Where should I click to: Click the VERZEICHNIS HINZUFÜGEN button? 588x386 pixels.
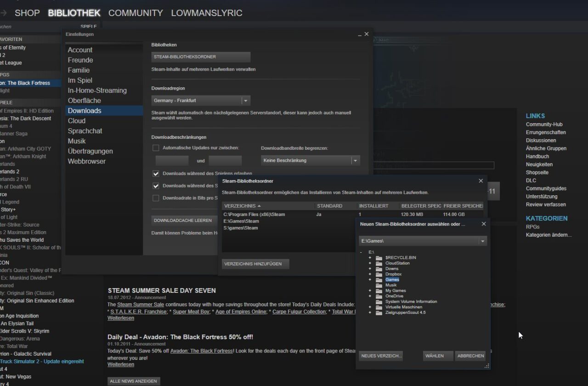pos(255,264)
